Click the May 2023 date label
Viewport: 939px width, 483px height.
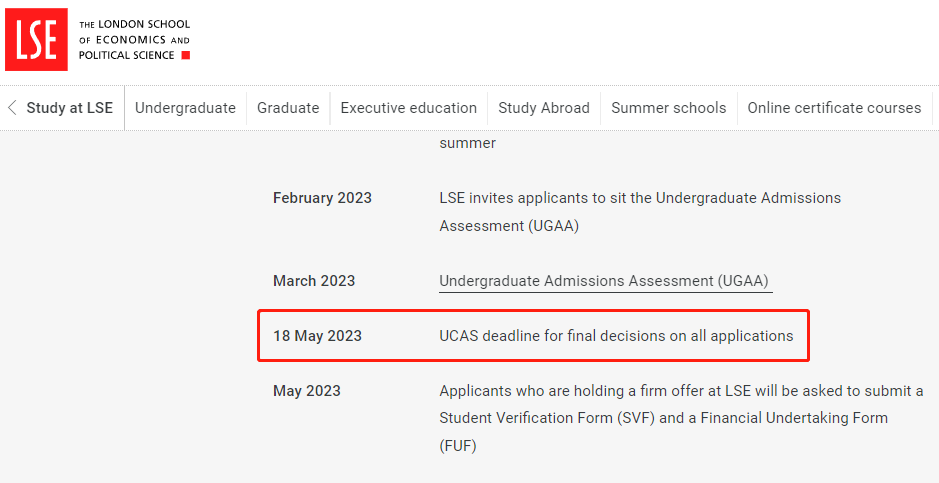(x=307, y=391)
